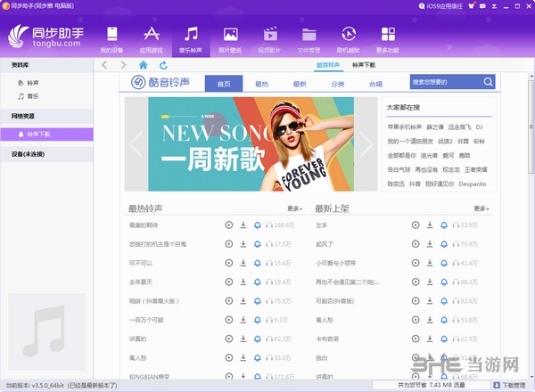535x392 pixels.
Task: Open the 更多功能 section
Action: [x=388, y=39]
